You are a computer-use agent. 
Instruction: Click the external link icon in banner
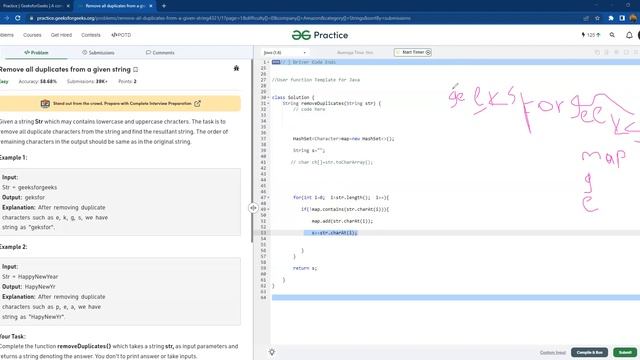[x=198, y=104]
